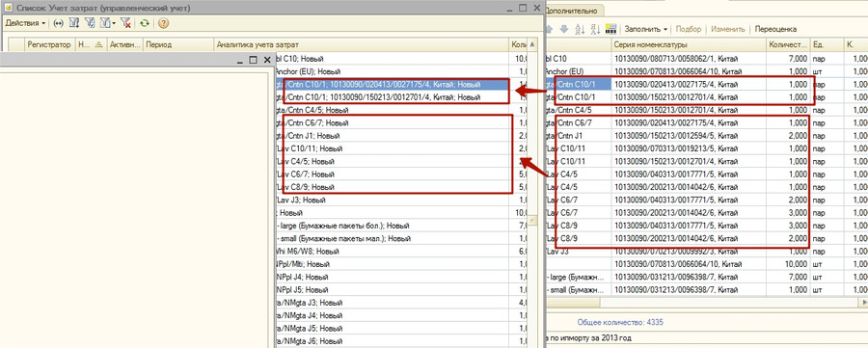
Task: Click the Аналитика учета затрат column header
Action: point(361,44)
